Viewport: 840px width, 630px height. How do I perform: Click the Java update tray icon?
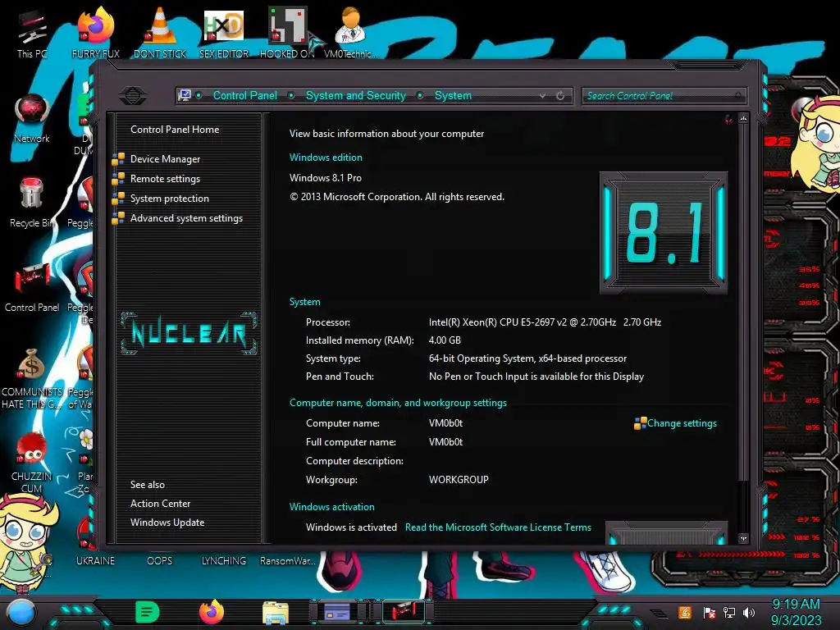[685, 612]
